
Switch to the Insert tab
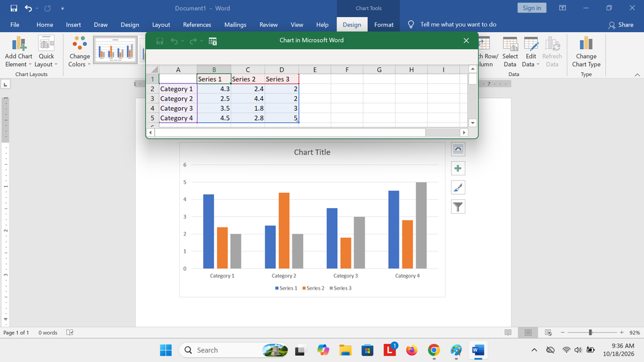point(74,25)
